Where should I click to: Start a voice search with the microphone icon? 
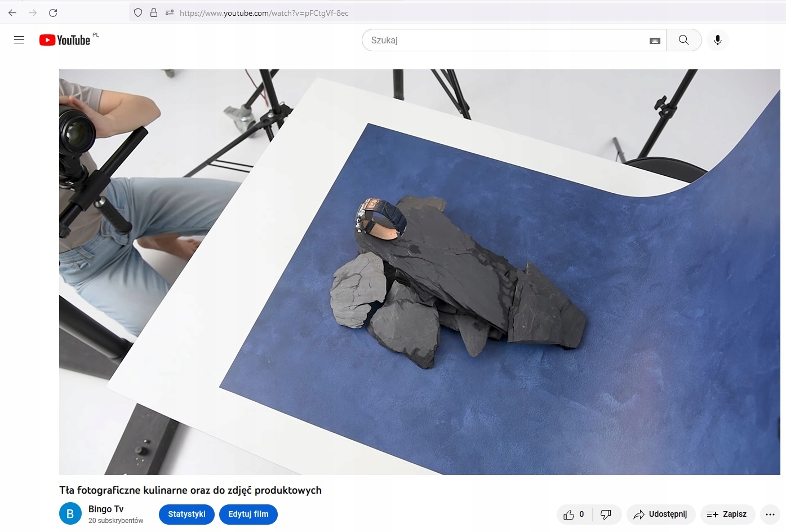[717, 40]
